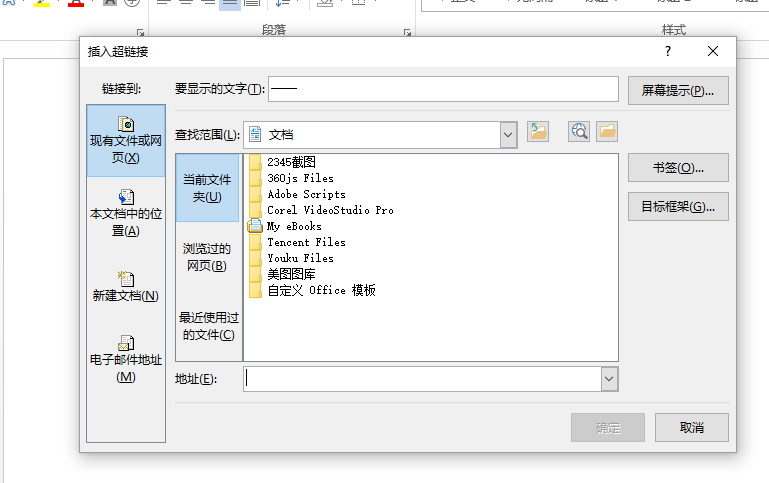Click inside the Address (地址) input field

click(x=422, y=379)
